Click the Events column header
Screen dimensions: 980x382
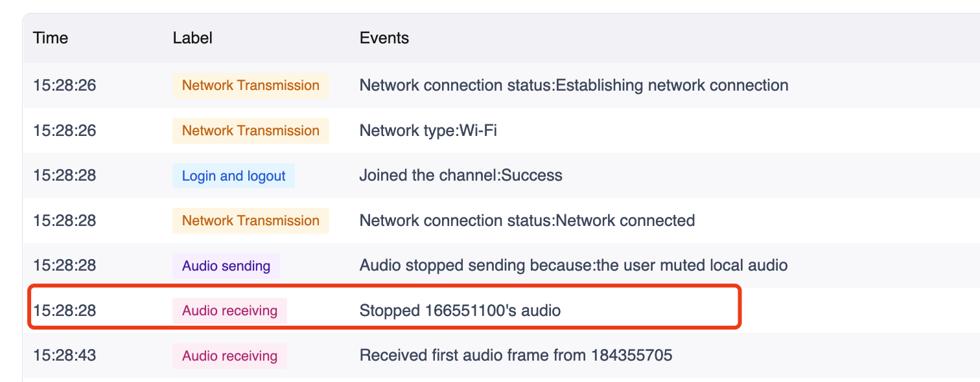coord(384,38)
